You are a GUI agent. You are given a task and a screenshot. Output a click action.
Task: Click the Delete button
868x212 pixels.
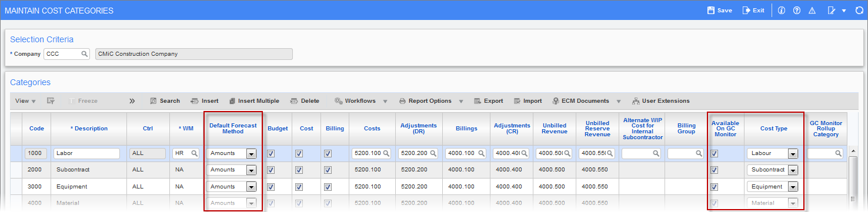305,101
